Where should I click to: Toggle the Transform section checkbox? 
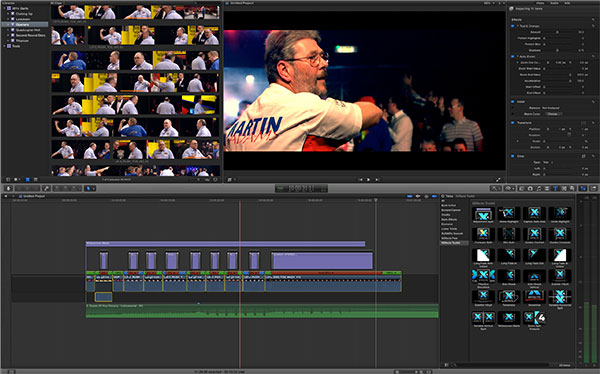pyautogui.click(x=512, y=123)
